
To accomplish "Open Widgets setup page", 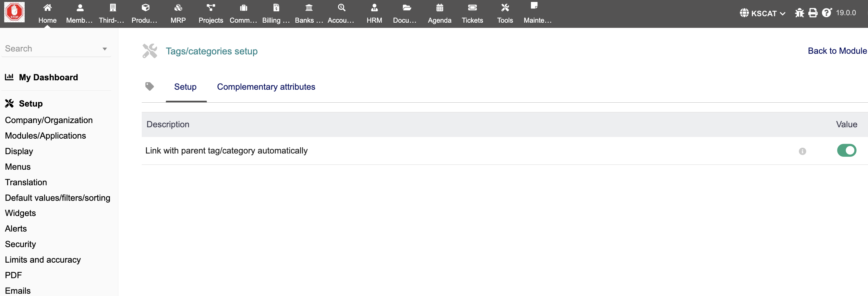I will tap(20, 213).
